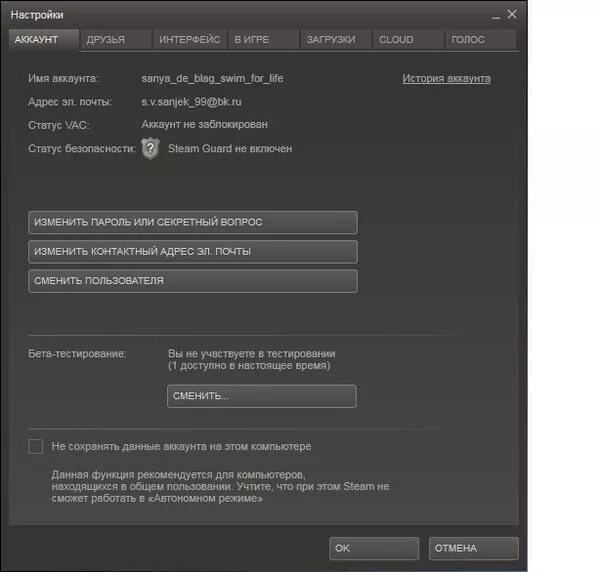Viewport: 600px width, 572px height.
Task: Open the ДРУЗЬЯ tab
Action: click(x=116, y=40)
